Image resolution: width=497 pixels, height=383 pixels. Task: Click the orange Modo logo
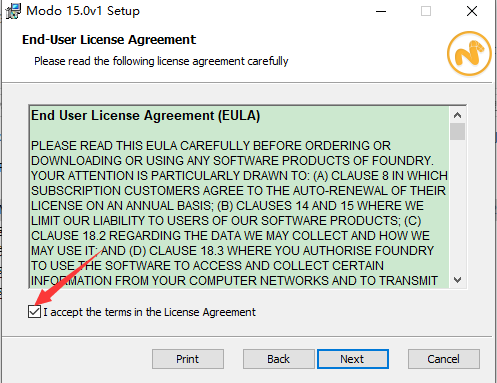click(x=469, y=53)
